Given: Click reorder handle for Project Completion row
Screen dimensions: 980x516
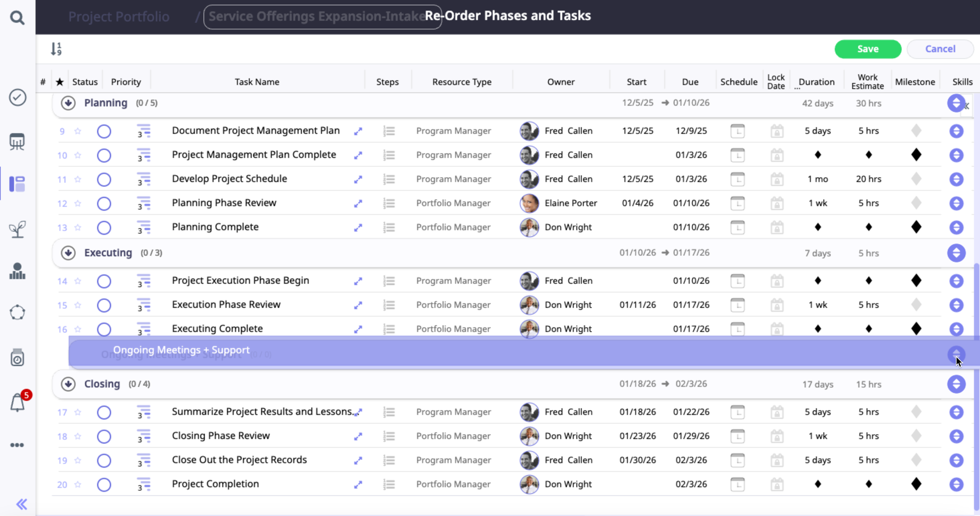Looking at the screenshot, I should coord(956,485).
